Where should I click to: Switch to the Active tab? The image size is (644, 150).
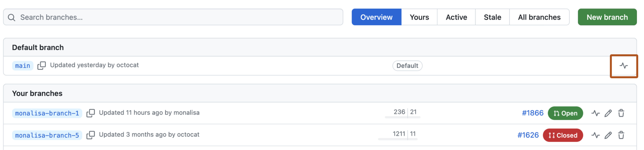point(456,17)
